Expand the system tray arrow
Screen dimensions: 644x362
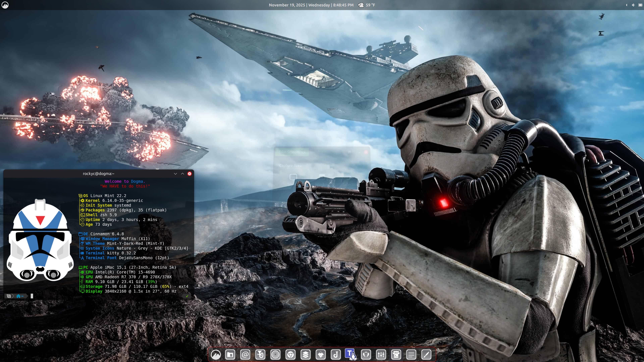pos(627,5)
